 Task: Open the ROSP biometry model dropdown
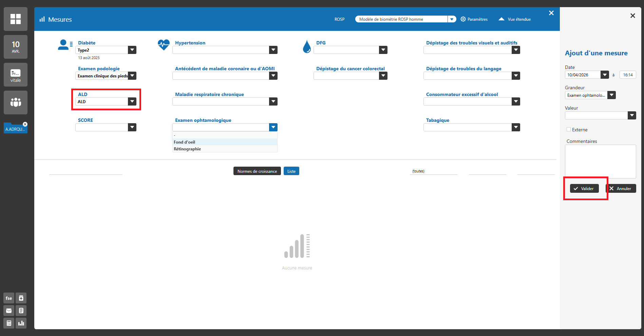(x=452, y=19)
